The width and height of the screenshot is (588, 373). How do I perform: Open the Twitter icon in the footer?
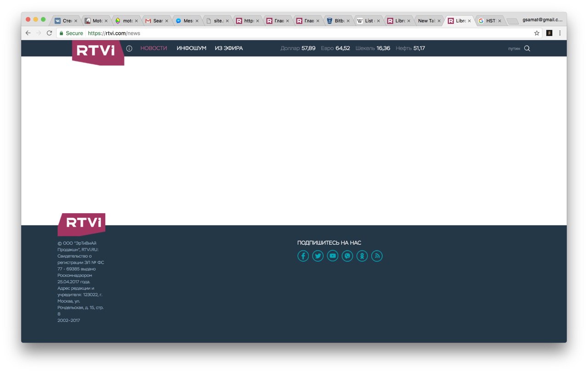(x=318, y=256)
